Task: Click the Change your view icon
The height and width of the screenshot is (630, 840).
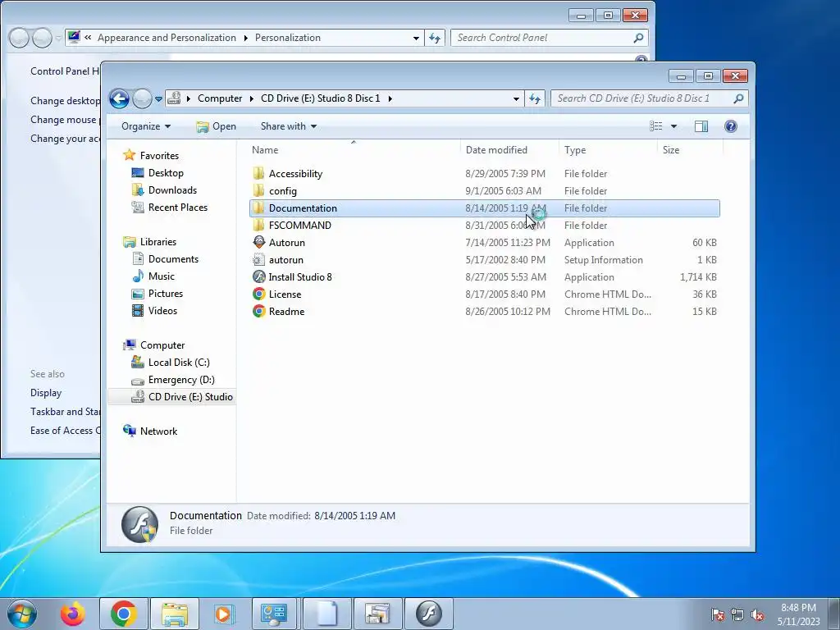Action: point(656,126)
